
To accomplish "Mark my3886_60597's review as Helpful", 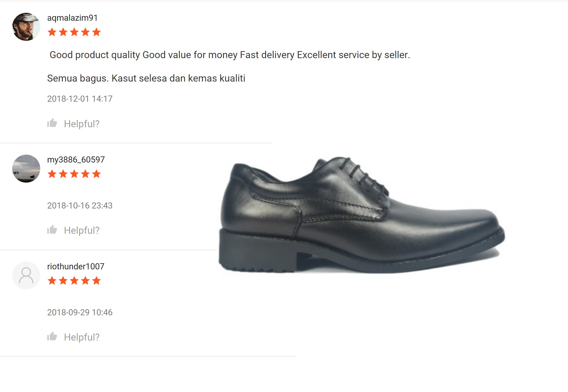I will [81, 230].
